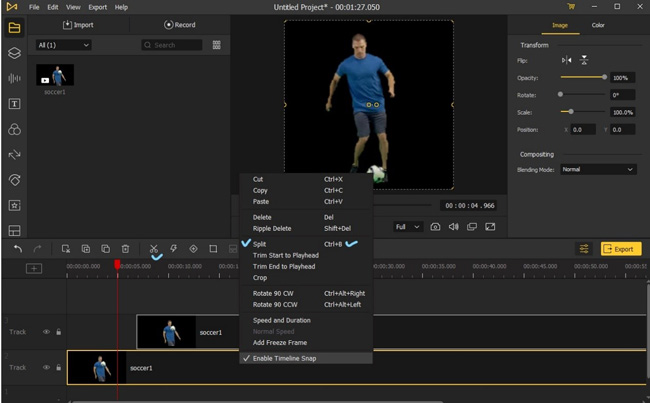Image resolution: width=650 pixels, height=403 pixels.
Task: Click the scissors Split tool
Action: pyautogui.click(x=154, y=249)
